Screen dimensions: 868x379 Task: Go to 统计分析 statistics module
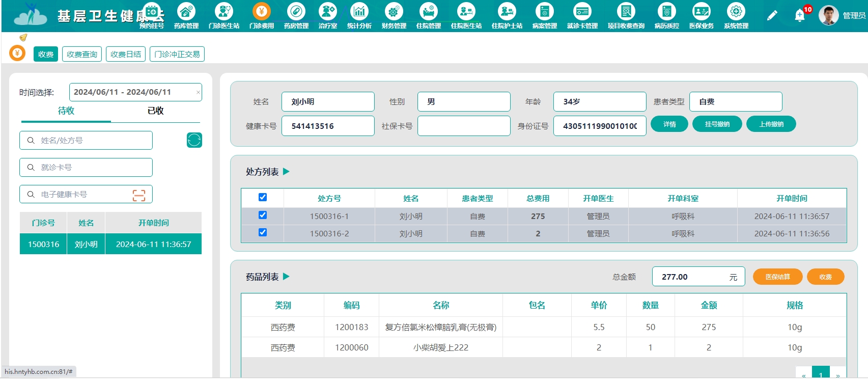(x=359, y=12)
